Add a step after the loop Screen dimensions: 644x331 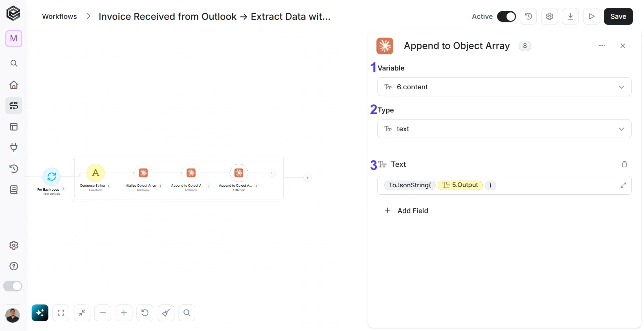tap(308, 178)
